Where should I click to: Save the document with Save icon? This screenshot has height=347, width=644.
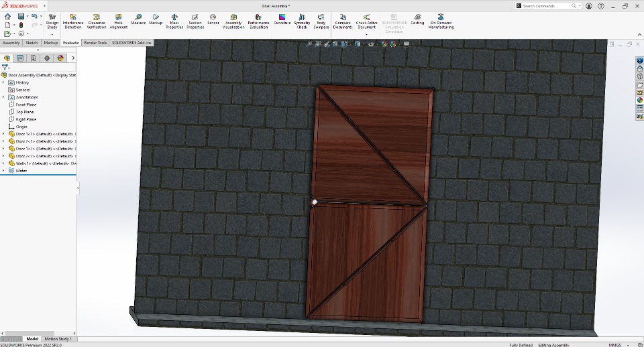pyautogui.click(x=21, y=16)
